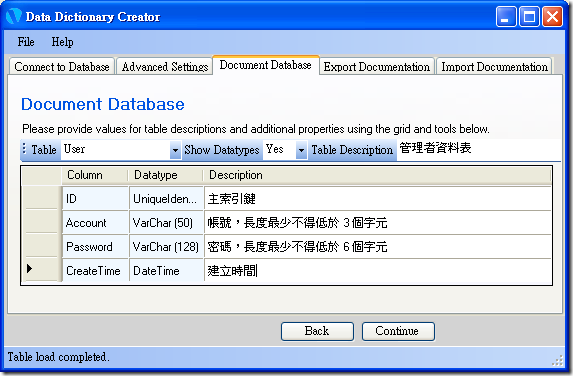This screenshot has width=573, height=376.
Task: Click the Table load completed status text
Action: click(x=58, y=357)
